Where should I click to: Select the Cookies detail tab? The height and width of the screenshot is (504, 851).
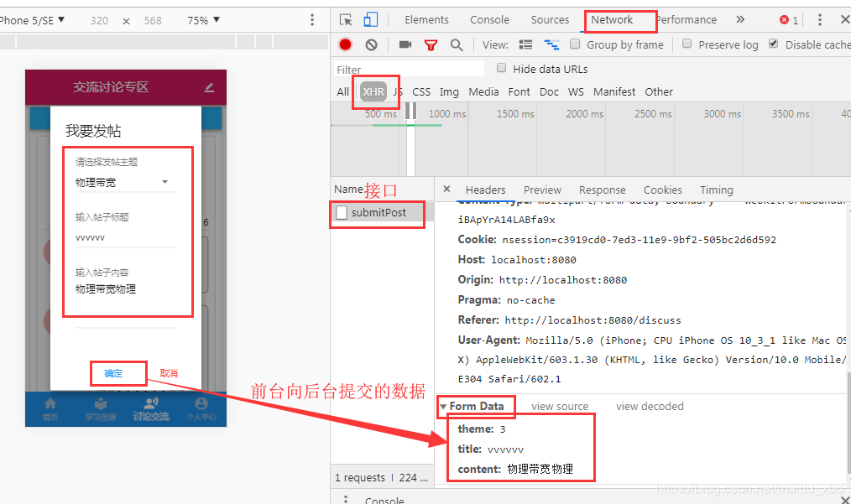click(x=663, y=190)
